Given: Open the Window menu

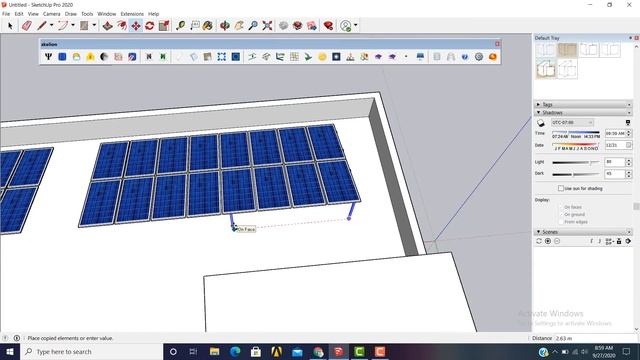Looking at the screenshot, I should (x=107, y=14).
